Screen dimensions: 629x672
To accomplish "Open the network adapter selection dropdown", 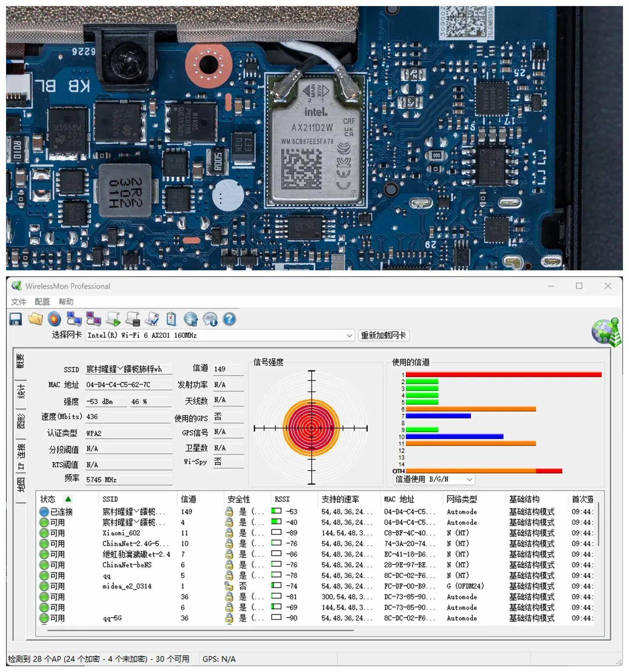I will click(x=349, y=335).
